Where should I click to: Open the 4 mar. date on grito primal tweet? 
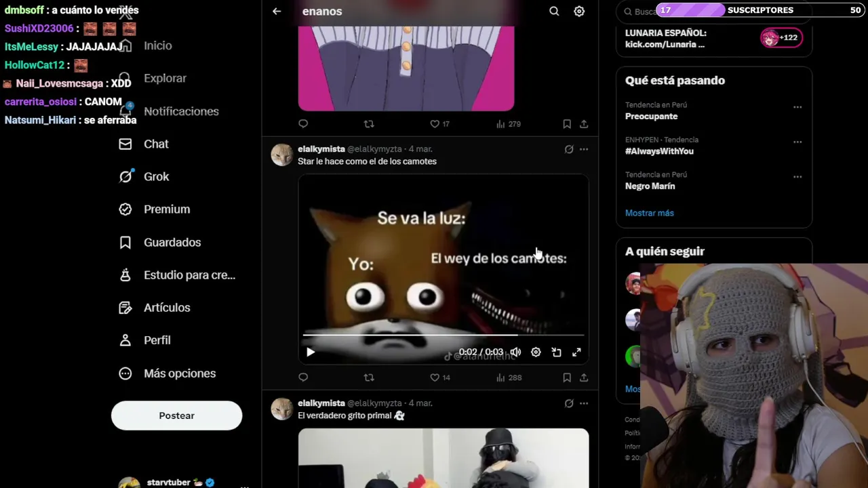420,403
